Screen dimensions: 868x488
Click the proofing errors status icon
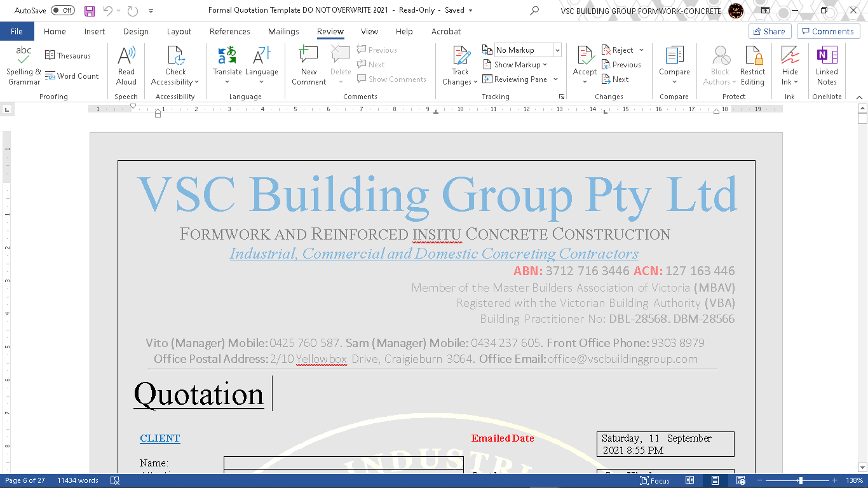(x=115, y=480)
